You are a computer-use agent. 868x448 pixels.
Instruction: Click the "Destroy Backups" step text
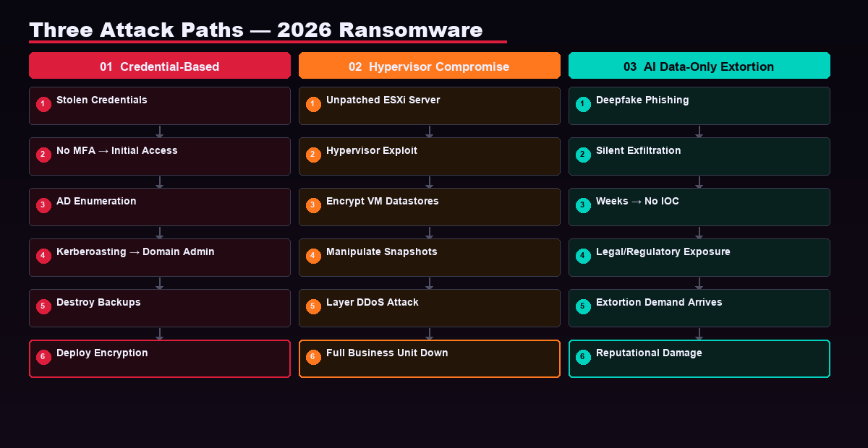point(98,302)
